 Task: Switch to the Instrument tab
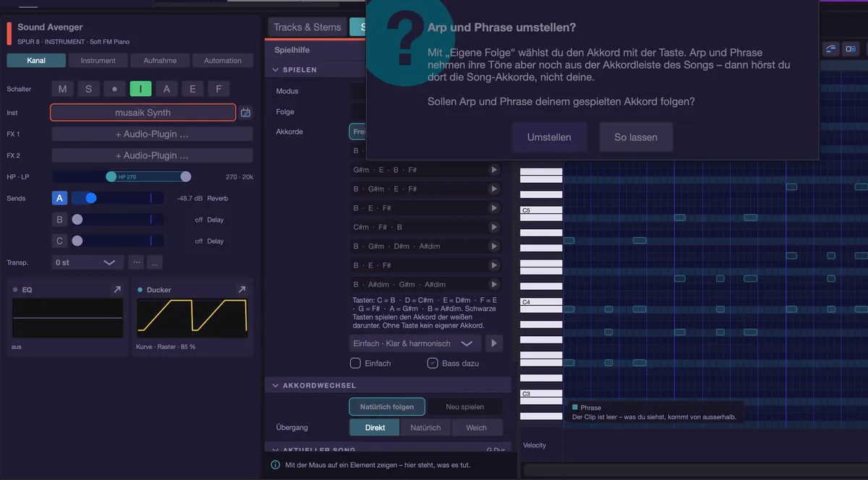(98, 61)
